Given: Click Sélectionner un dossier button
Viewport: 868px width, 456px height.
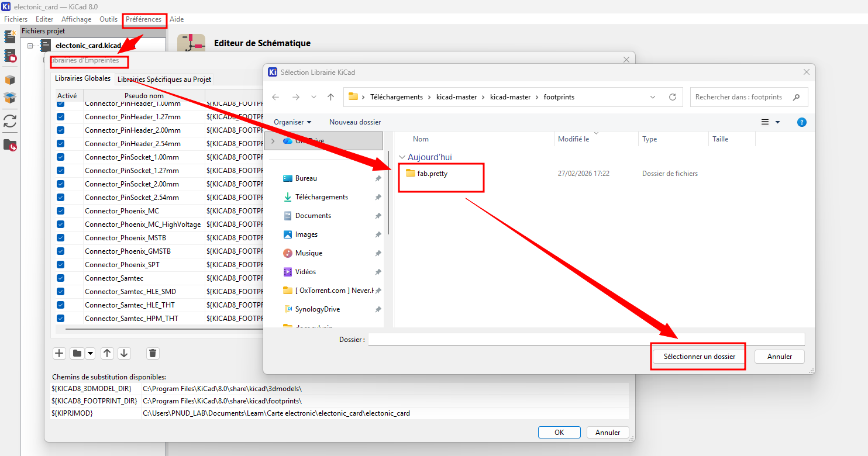Looking at the screenshot, I should click(700, 357).
